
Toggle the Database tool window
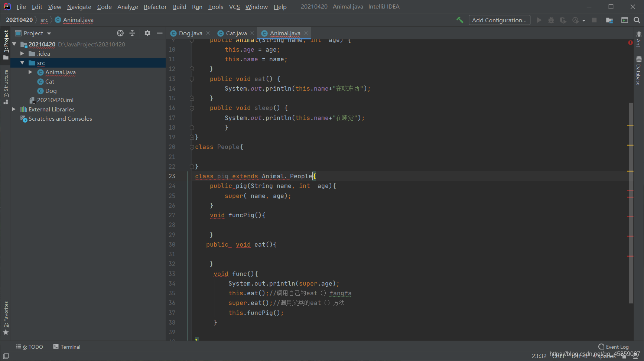pyautogui.click(x=638, y=71)
